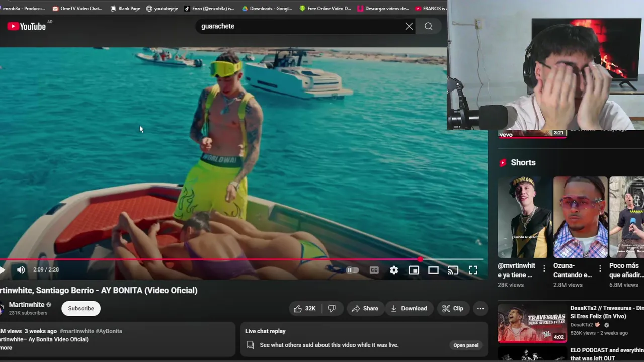Open player settings gear
644x362 pixels.
click(x=394, y=270)
